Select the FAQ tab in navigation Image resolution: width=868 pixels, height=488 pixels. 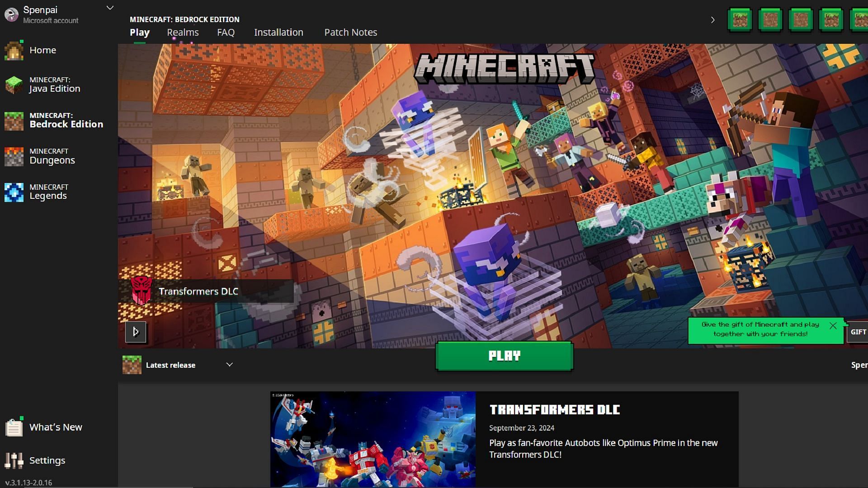tap(225, 32)
